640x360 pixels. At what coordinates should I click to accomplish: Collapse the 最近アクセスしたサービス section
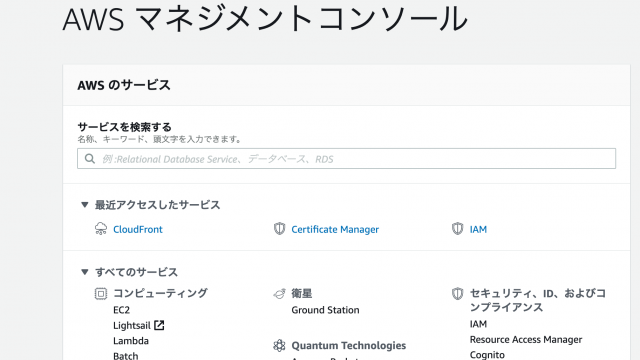click(x=84, y=204)
